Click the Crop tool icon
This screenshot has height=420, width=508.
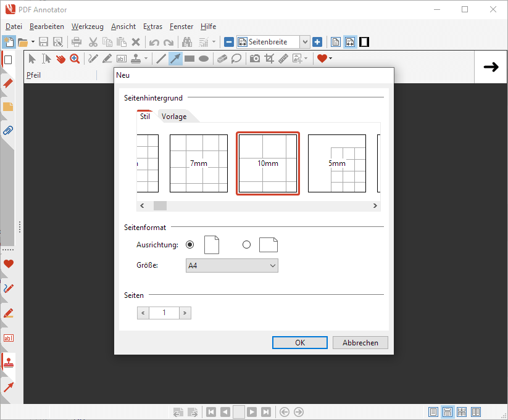tap(269, 59)
